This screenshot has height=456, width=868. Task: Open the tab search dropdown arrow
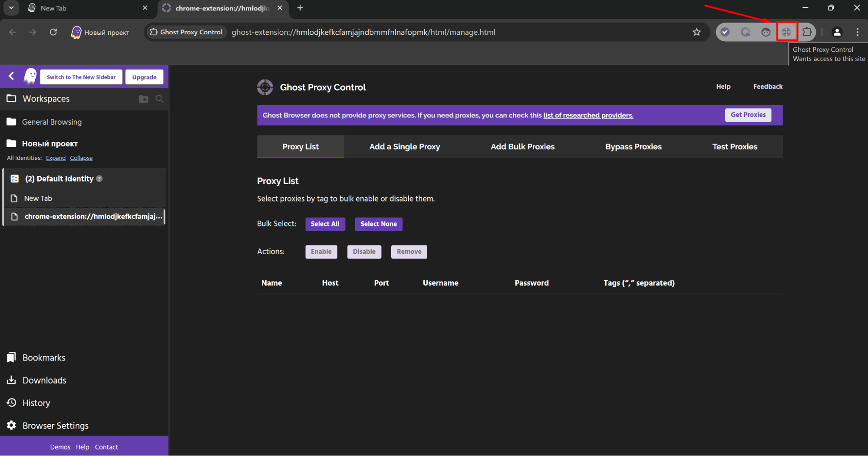(x=11, y=8)
